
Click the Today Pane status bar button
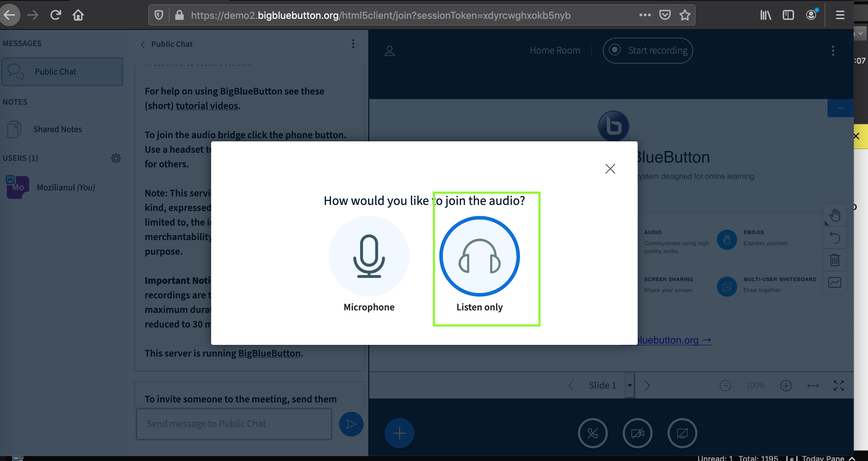click(820, 458)
